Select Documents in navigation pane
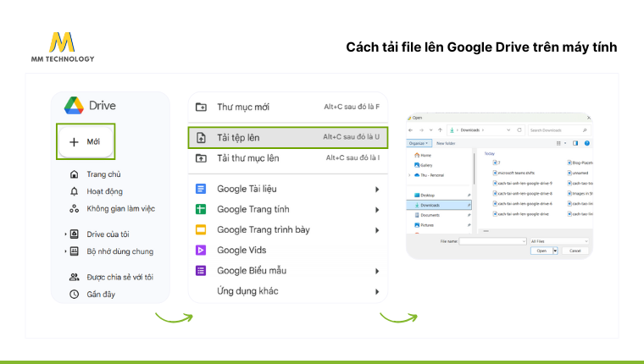 439,215
